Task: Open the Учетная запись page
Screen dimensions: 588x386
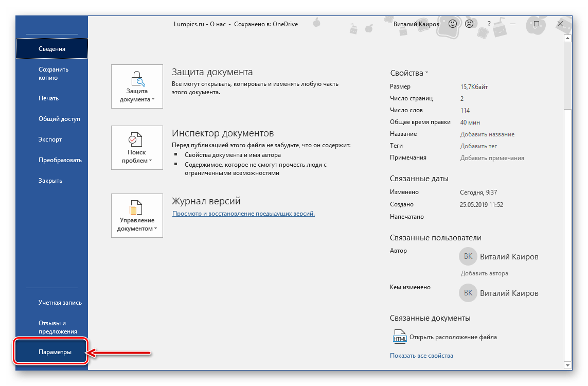Action: point(60,303)
